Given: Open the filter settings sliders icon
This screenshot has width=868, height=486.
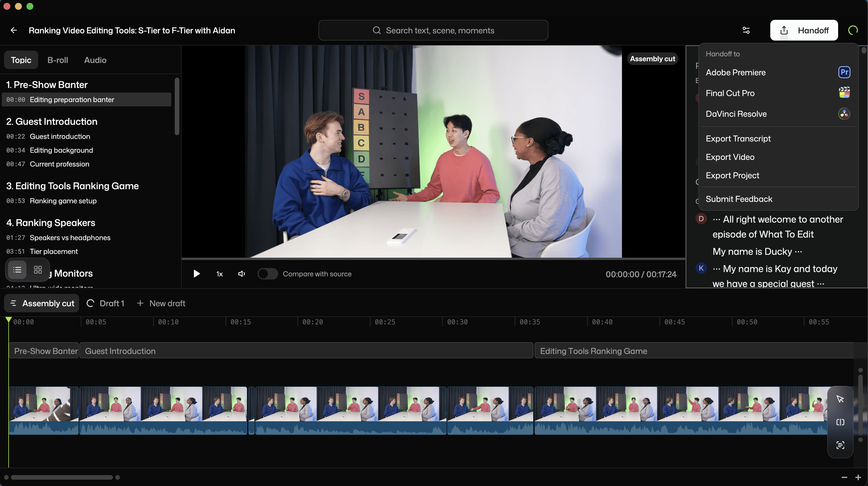Looking at the screenshot, I should pos(746,30).
